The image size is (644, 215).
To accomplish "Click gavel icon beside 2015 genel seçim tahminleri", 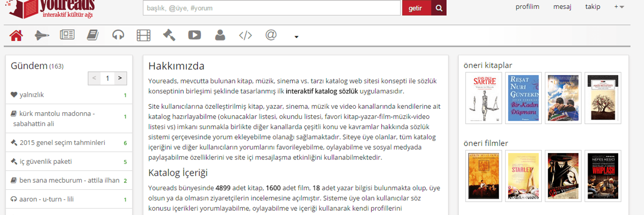I will pyautogui.click(x=14, y=142).
